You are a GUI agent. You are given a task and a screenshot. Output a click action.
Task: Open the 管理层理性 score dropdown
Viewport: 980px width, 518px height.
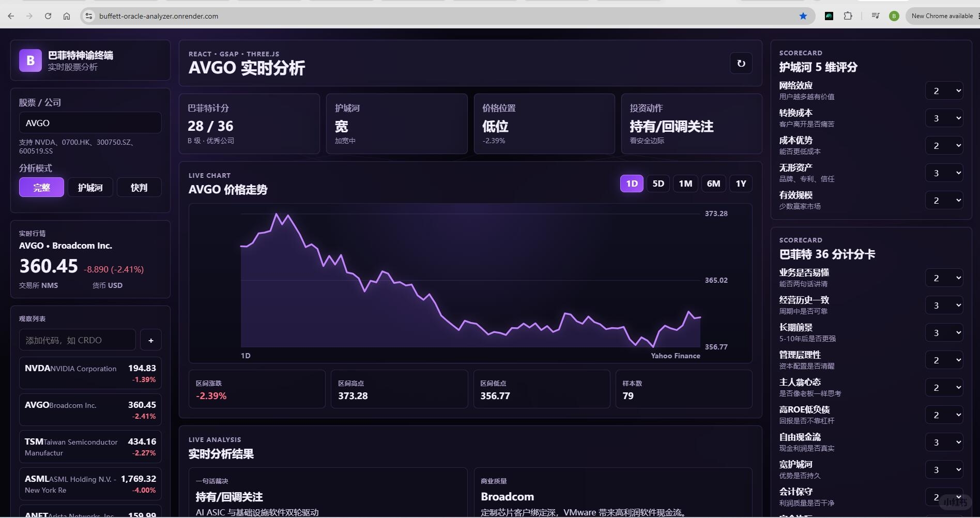click(x=944, y=360)
